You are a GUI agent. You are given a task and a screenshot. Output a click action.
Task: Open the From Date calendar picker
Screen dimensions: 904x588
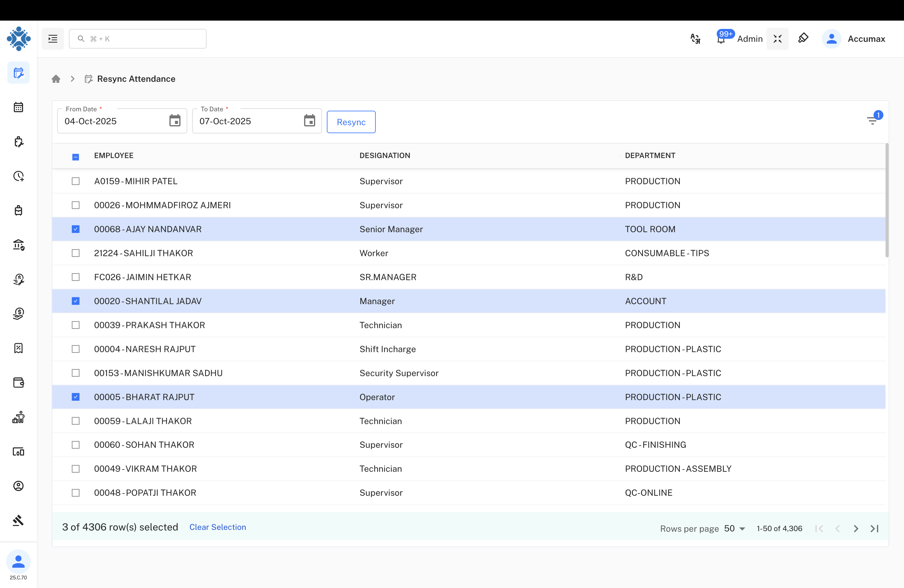pyautogui.click(x=174, y=121)
